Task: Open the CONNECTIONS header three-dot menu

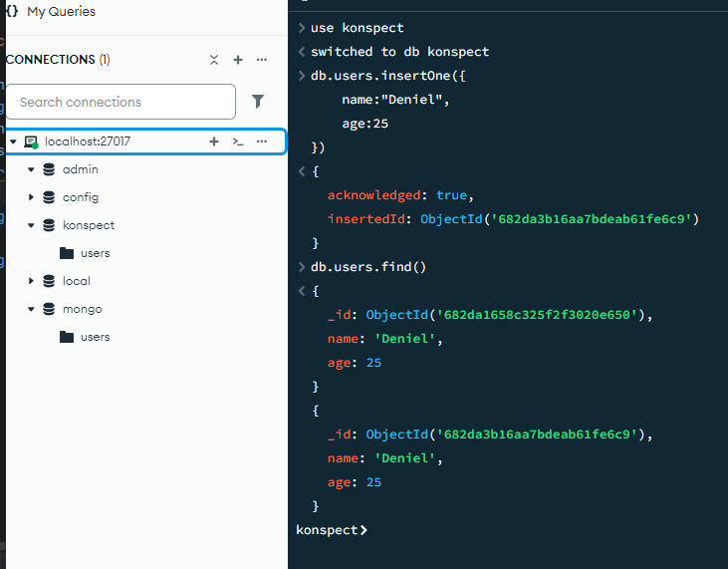Action: coord(262,60)
